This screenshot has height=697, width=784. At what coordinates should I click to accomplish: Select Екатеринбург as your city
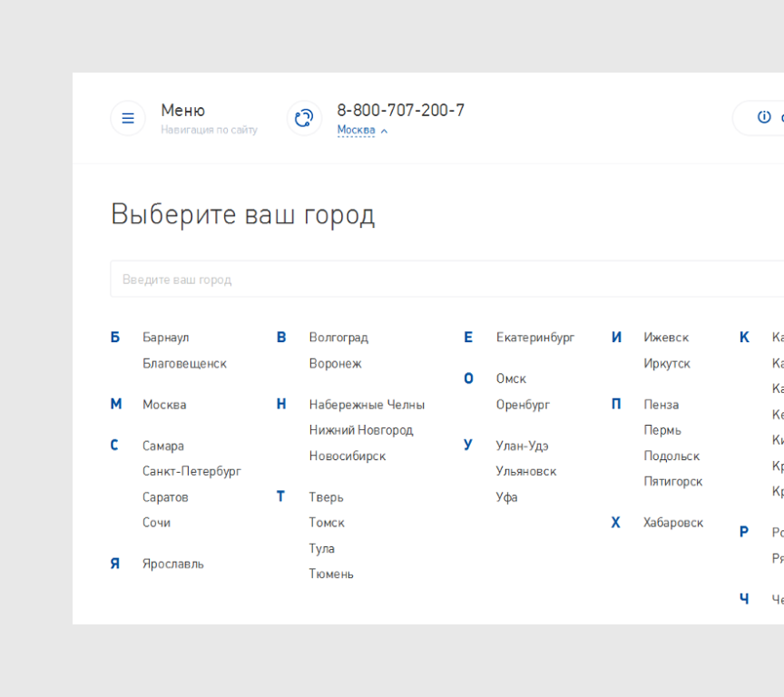click(x=534, y=338)
